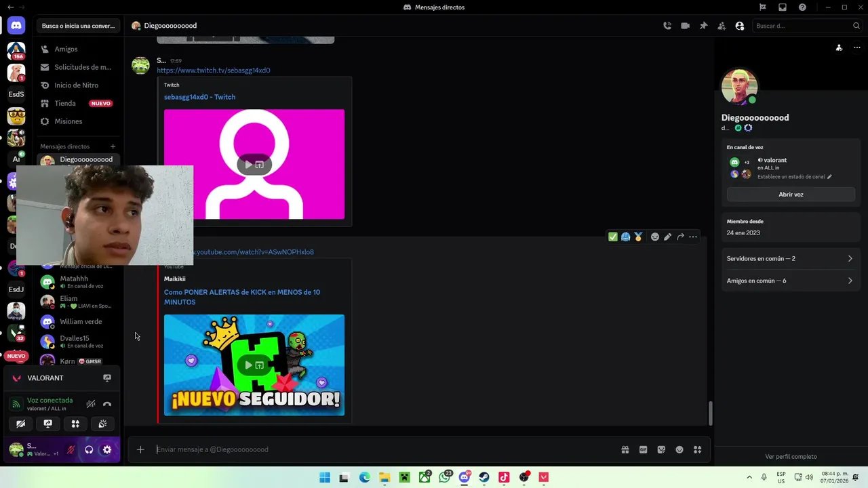The image size is (868, 488).
Task: Open the sticker picker
Action: (x=662, y=449)
